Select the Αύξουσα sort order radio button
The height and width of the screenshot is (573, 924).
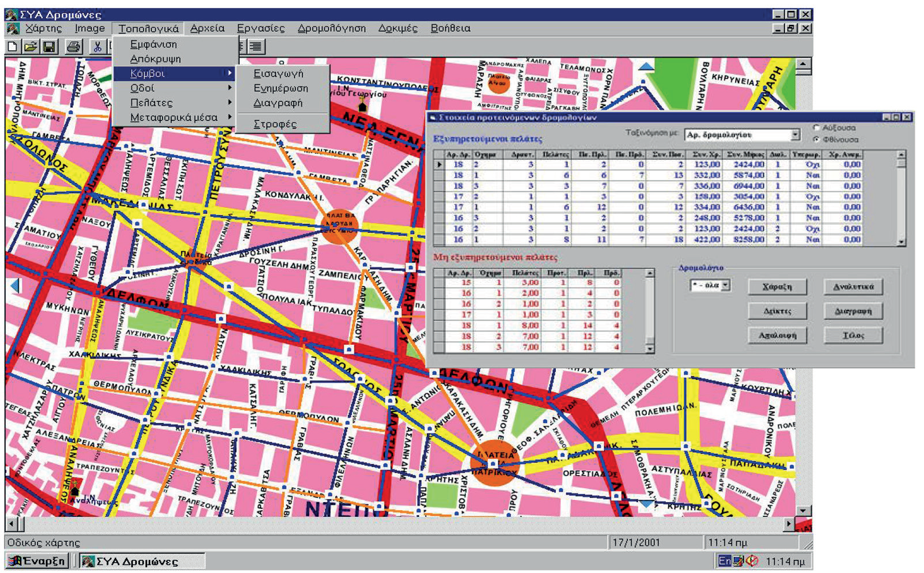pos(816,127)
